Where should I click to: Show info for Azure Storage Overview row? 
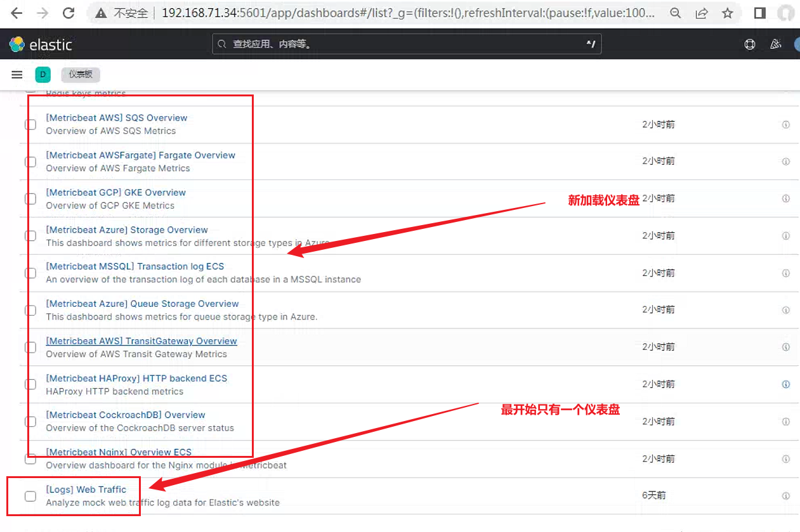point(785,236)
